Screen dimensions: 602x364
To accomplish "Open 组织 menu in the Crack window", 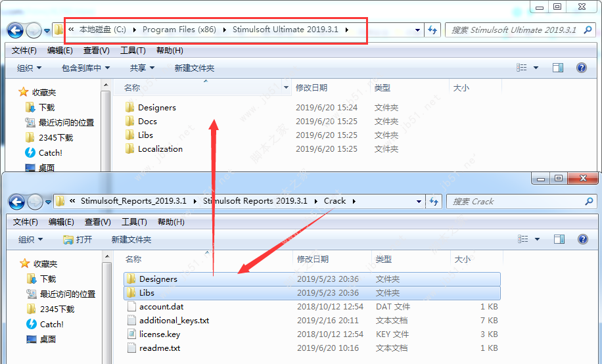I will [x=30, y=240].
